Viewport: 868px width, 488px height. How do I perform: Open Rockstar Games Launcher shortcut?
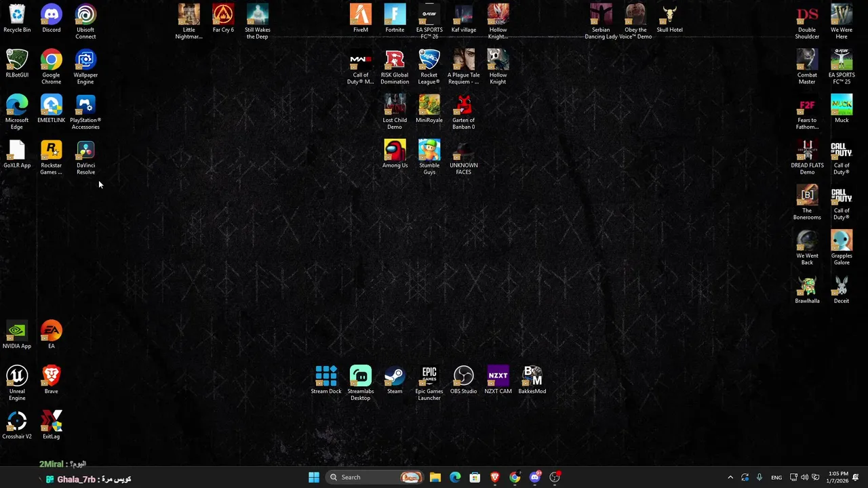coord(51,157)
